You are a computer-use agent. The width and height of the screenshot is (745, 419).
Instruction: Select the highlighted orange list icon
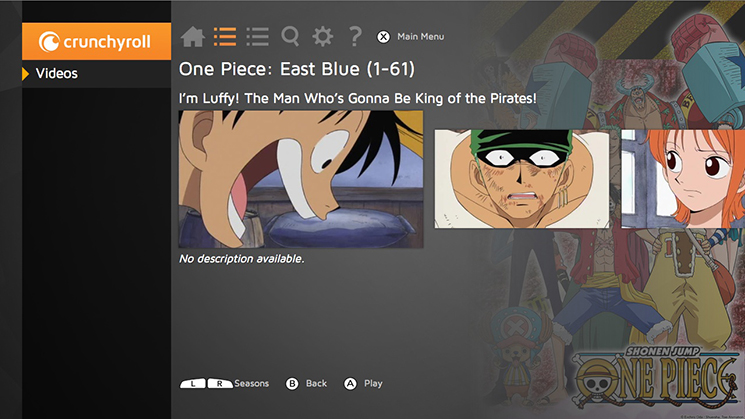click(x=225, y=37)
